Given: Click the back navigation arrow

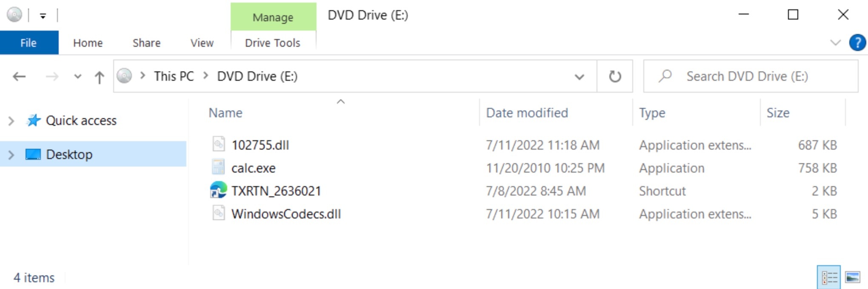Looking at the screenshot, I should click(18, 76).
